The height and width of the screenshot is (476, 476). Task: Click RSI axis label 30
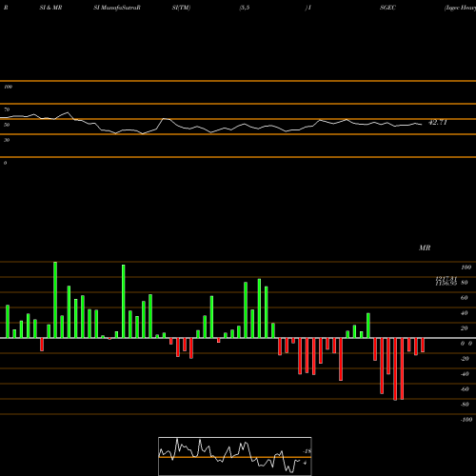click(x=7, y=140)
